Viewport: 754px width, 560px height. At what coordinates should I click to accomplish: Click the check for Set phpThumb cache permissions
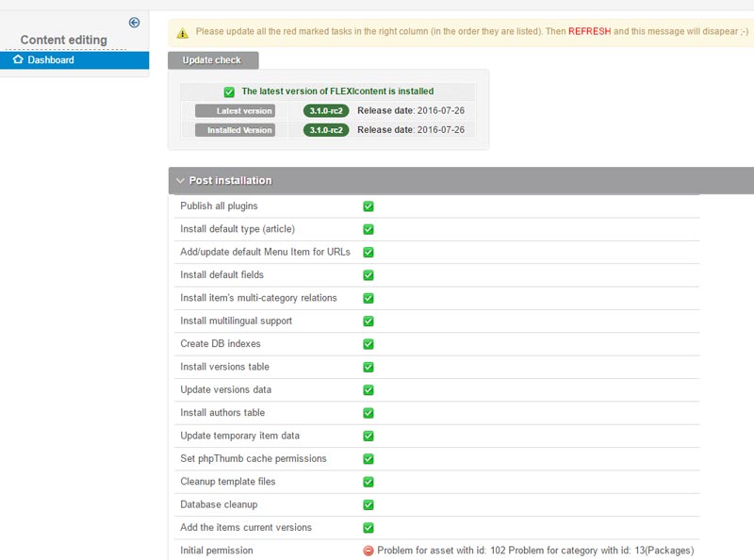[x=369, y=459]
